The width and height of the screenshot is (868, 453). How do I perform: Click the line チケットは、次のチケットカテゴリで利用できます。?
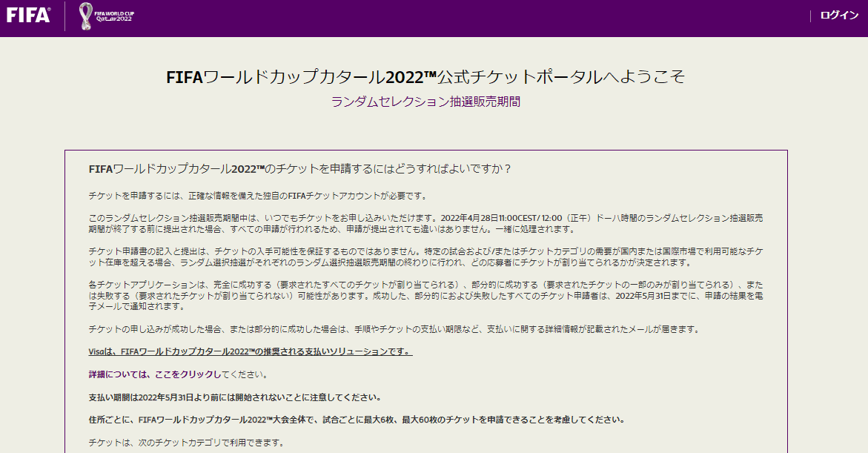point(187,443)
